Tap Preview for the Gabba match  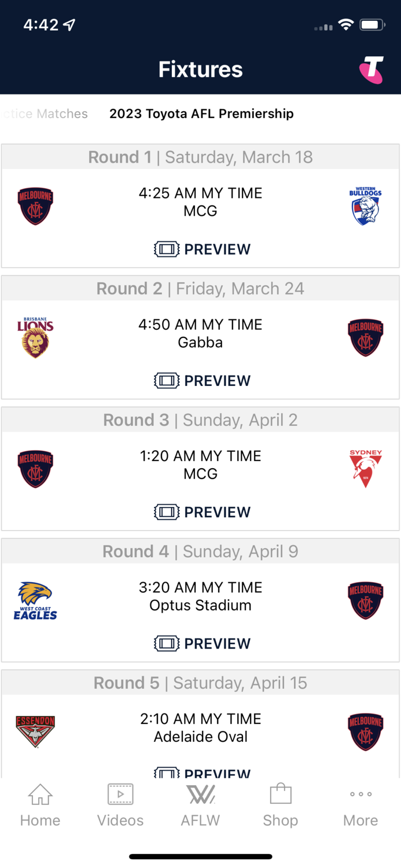point(201,381)
